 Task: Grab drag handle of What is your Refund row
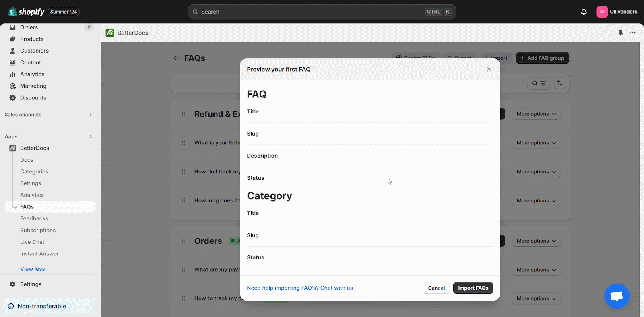tap(183, 143)
